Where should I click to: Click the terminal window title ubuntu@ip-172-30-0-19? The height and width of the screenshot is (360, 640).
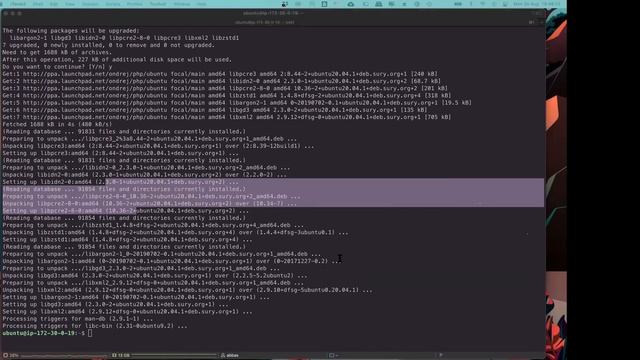pyautogui.click(x=273, y=13)
